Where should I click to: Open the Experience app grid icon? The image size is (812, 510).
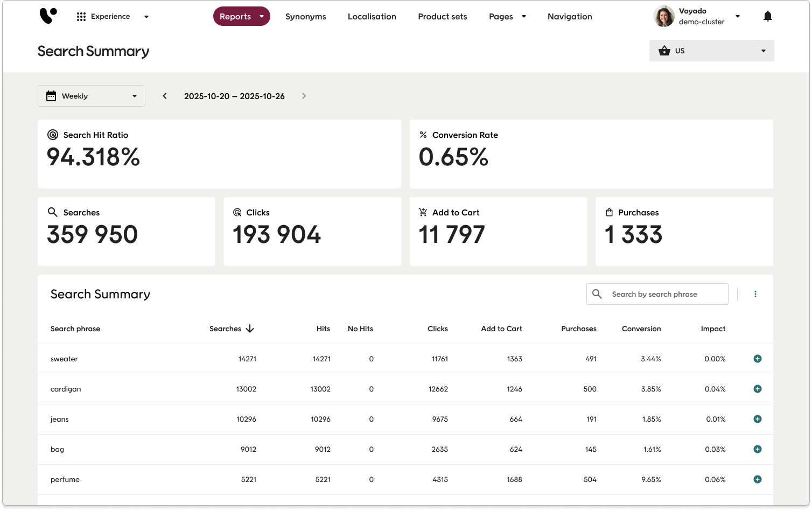coord(81,16)
